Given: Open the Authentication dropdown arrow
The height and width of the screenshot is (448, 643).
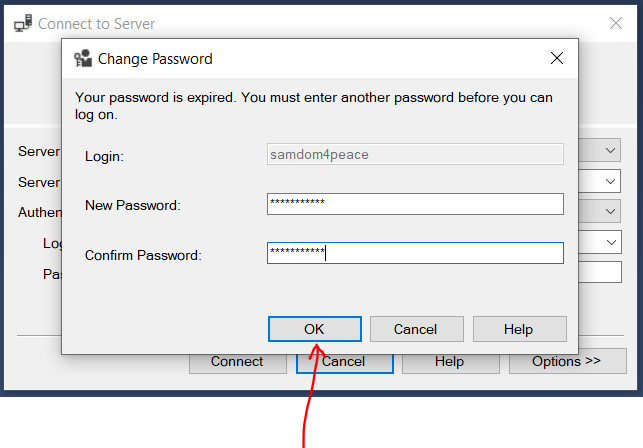Looking at the screenshot, I should tap(612, 212).
